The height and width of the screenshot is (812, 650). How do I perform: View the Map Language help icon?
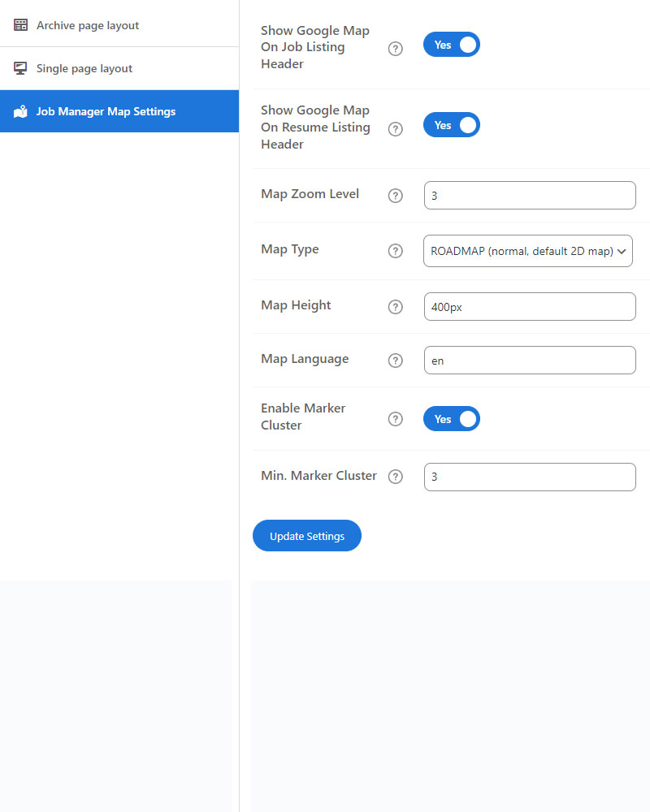click(396, 361)
